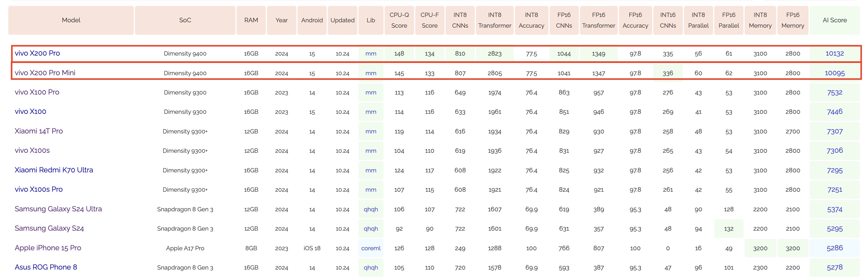Sort by CPU-F Score column header
This screenshot has width=868, height=277.
coord(430,20)
